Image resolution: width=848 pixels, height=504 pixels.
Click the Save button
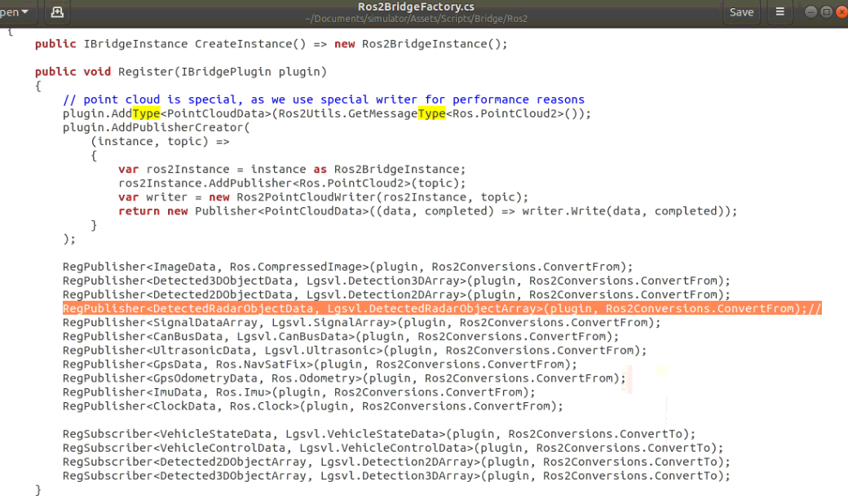741,12
